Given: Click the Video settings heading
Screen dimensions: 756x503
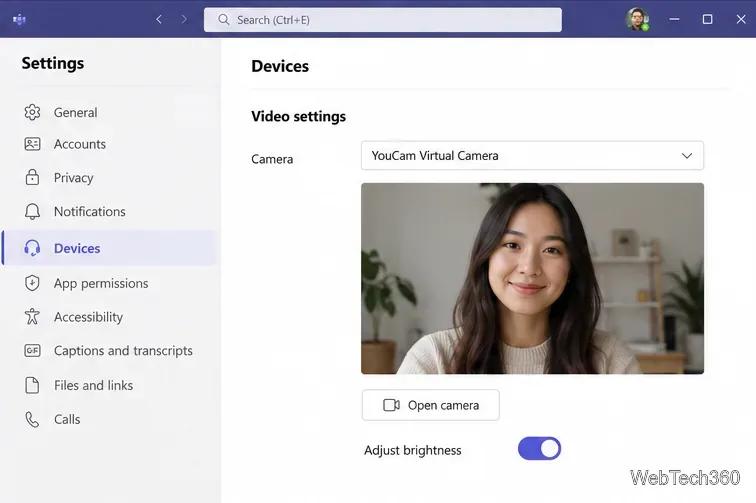Looking at the screenshot, I should 298,117.
